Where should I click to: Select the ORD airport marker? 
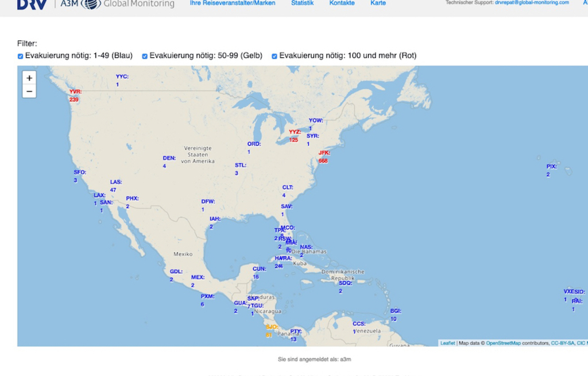(x=253, y=148)
